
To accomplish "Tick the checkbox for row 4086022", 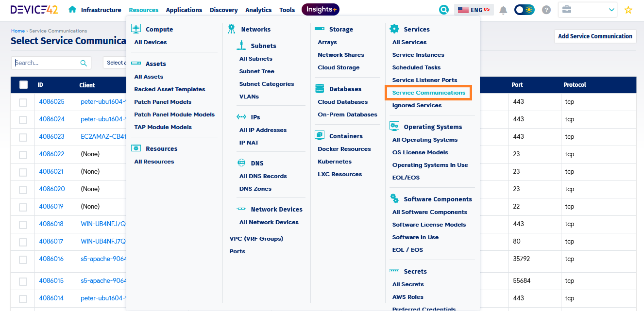I will 23,155.
